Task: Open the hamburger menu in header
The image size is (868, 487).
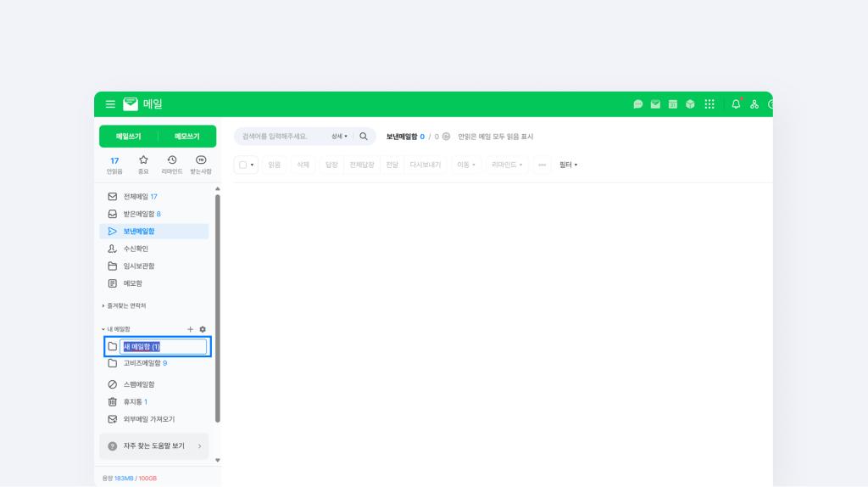Action: 110,104
